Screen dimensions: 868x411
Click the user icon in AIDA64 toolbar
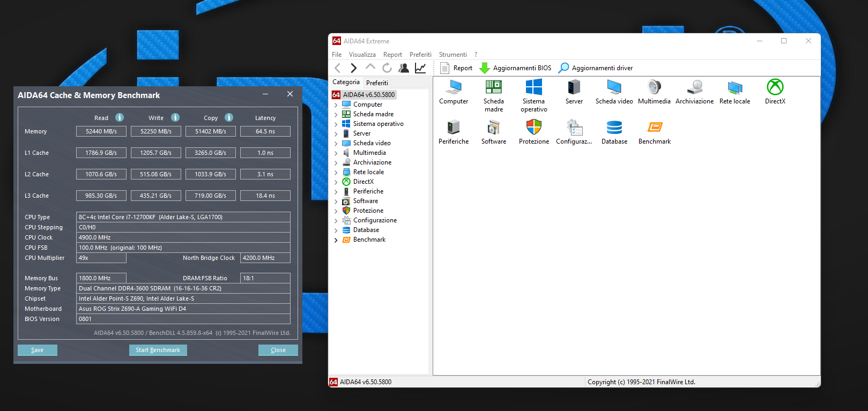point(404,68)
